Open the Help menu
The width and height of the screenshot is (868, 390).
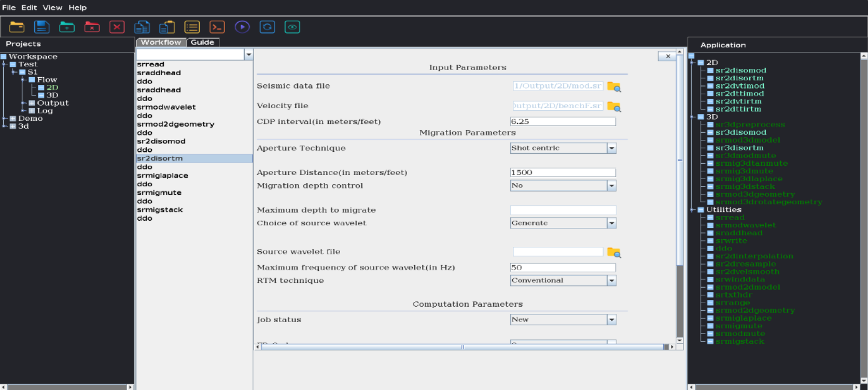77,8
